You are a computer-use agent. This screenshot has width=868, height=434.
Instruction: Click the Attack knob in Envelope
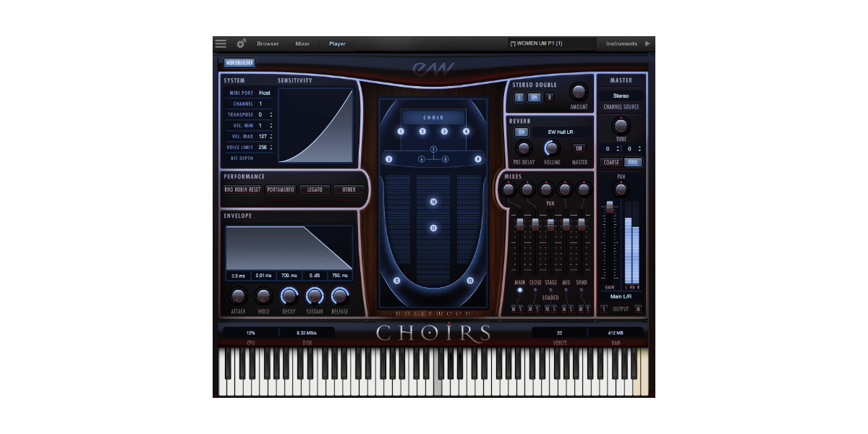(238, 296)
